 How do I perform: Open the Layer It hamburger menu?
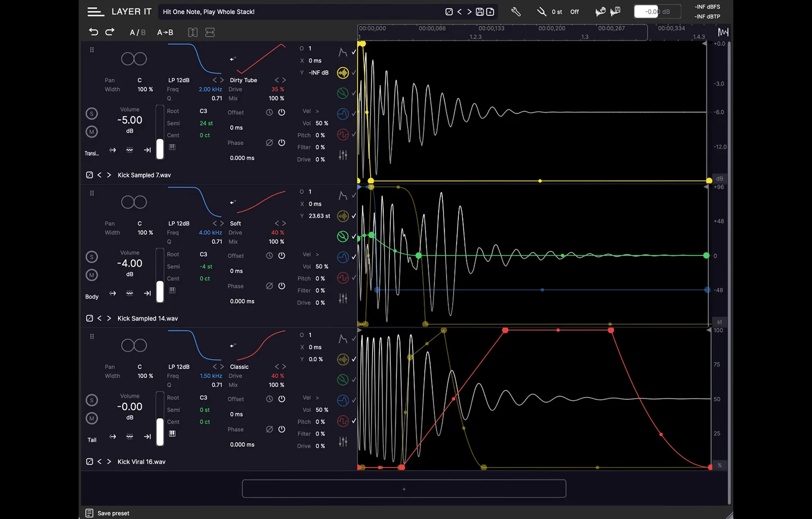pos(95,12)
